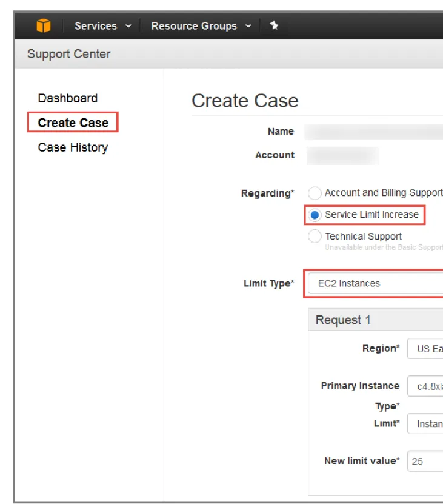Click the AWS orange cube logo
443x504 pixels.
click(x=44, y=25)
